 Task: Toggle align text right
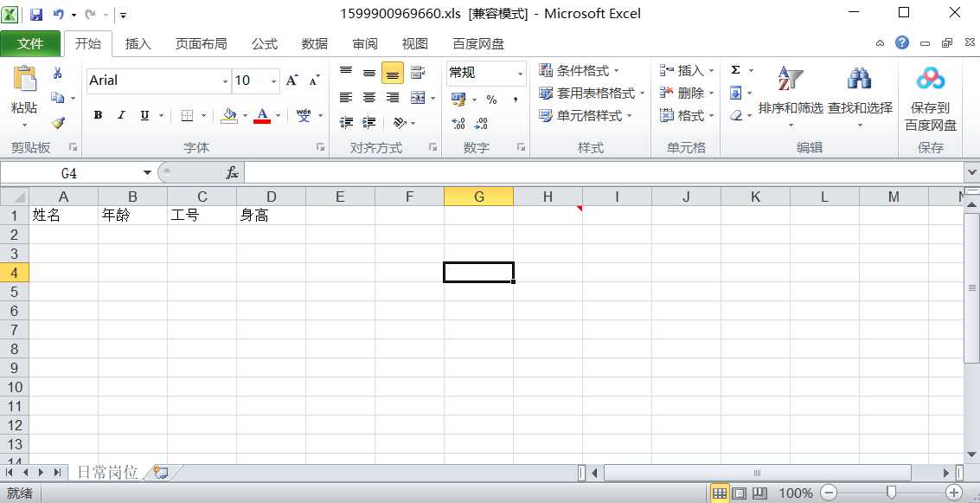pos(393,98)
